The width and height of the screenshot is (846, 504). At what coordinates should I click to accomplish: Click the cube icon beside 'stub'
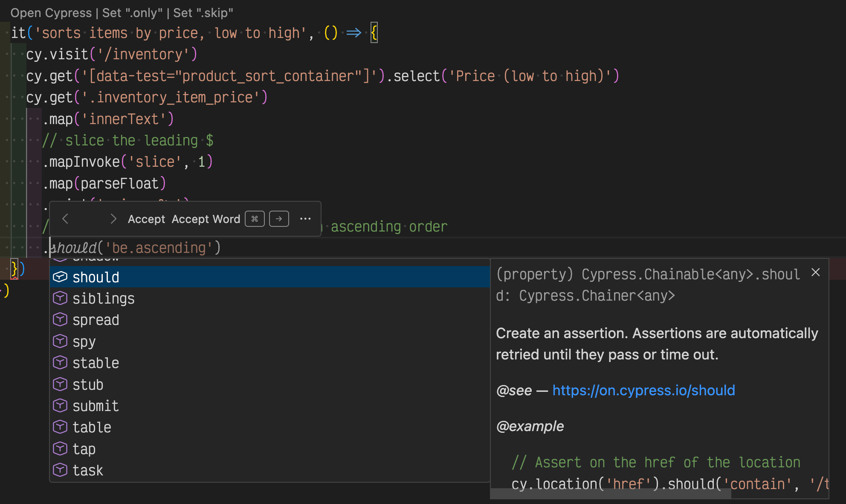[x=60, y=385]
